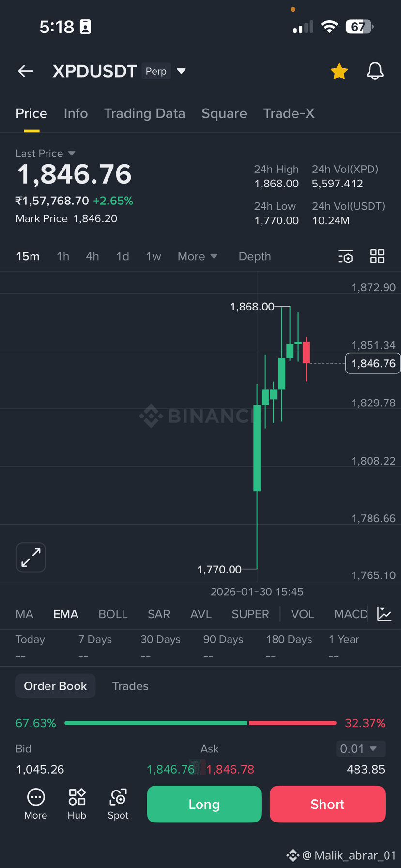The height and width of the screenshot is (868, 401).
Task: Toggle the VOL indicator
Action: point(302,614)
